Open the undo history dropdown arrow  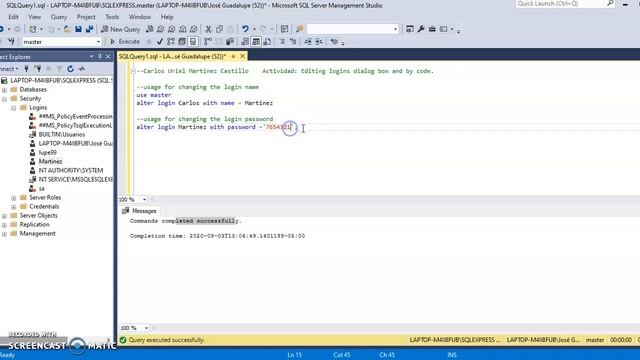coord(254,29)
